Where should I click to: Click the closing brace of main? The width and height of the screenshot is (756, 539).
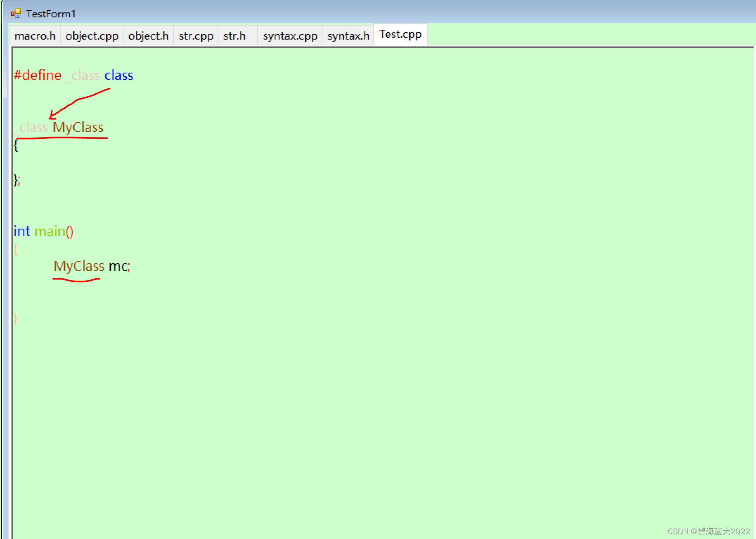[16, 318]
